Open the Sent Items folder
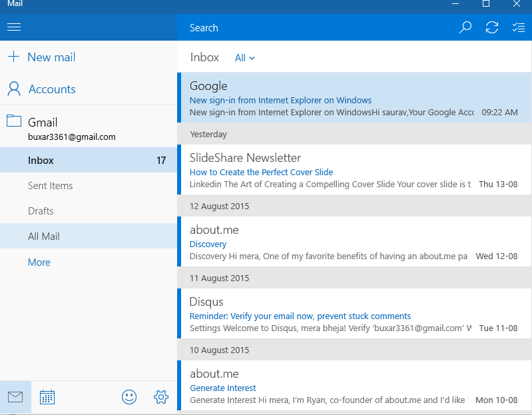The height and width of the screenshot is (415, 532). click(88, 186)
